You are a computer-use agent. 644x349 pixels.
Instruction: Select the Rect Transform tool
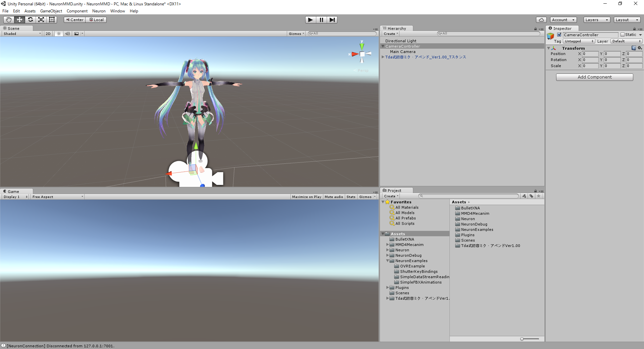pos(52,19)
